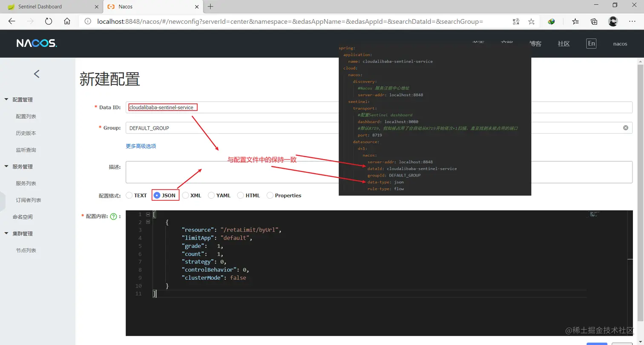Viewport: 644px width, 345px height.
Task: Open the browser settings and more menu
Action: click(632, 21)
